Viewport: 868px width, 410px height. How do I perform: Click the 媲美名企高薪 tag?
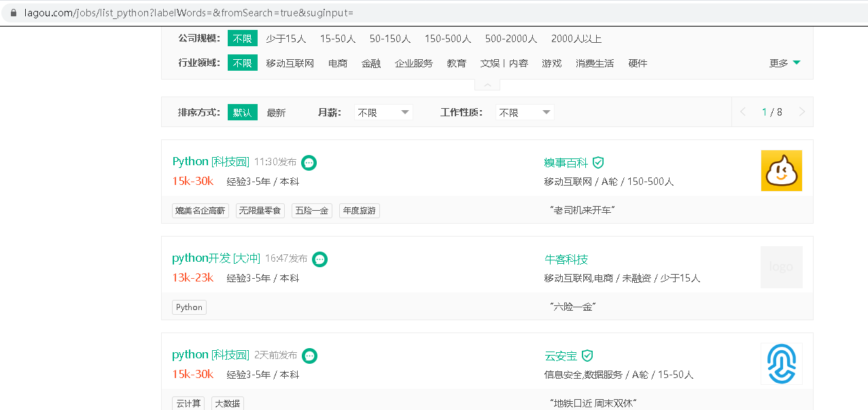(x=201, y=211)
